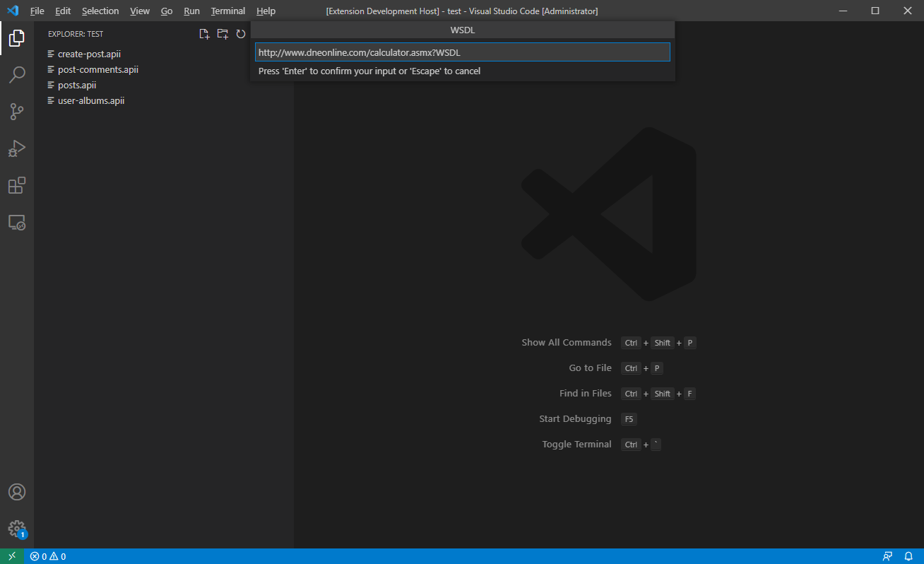This screenshot has height=564, width=924.
Task: Open the Terminal menu
Action: [228, 11]
